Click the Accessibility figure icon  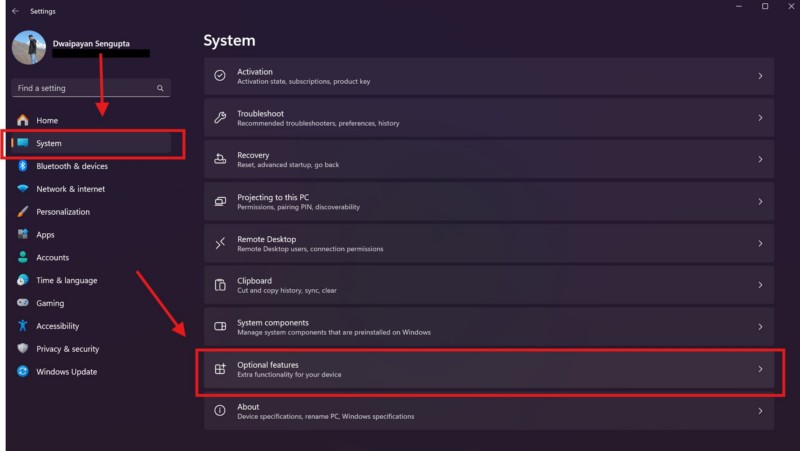coord(22,326)
